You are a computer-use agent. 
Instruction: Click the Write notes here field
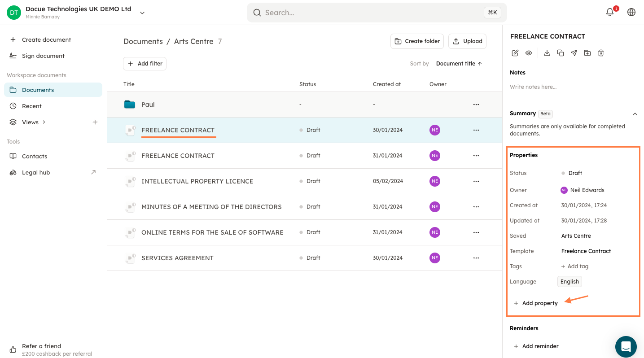[533, 87]
